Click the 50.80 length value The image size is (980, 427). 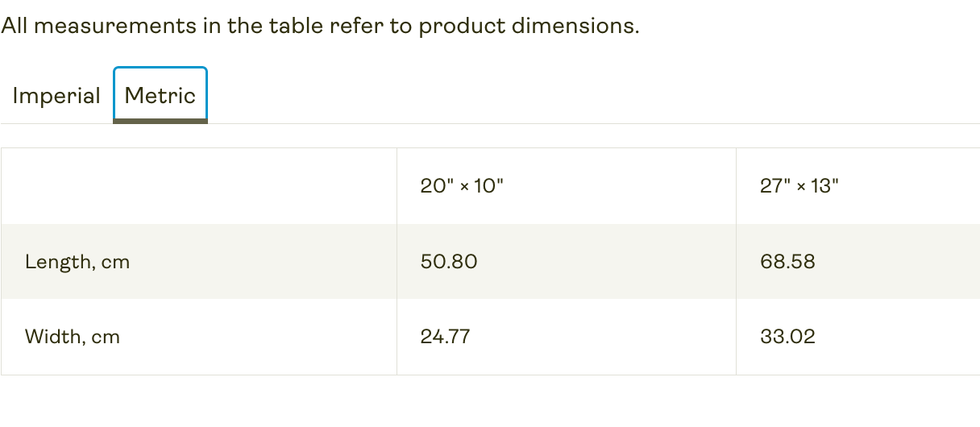[x=449, y=262]
